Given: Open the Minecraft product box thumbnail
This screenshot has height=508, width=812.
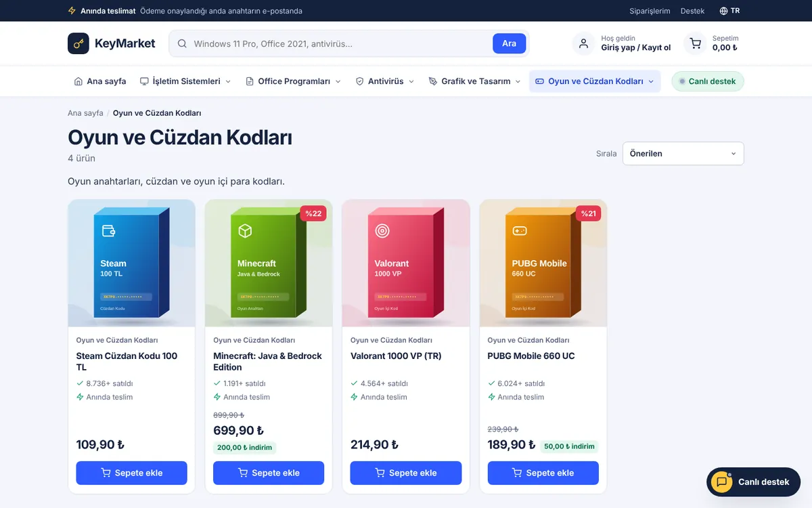Looking at the screenshot, I should click(x=269, y=263).
